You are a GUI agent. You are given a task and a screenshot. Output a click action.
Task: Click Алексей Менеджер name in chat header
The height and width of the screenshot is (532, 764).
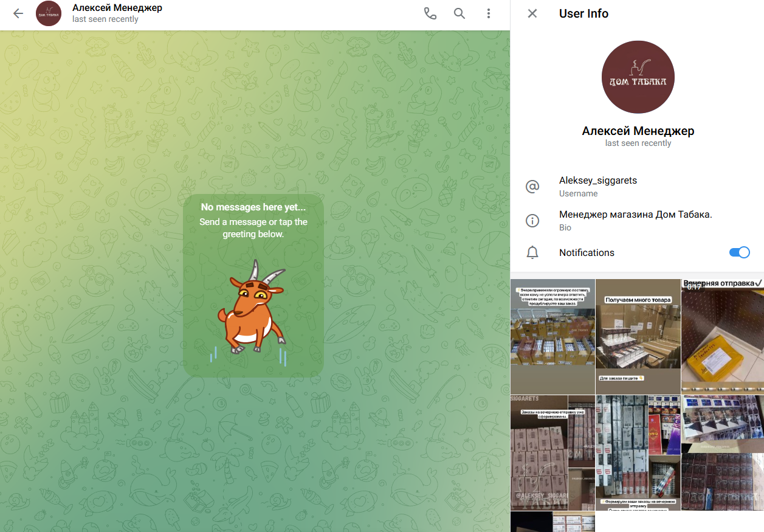pos(117,8)
